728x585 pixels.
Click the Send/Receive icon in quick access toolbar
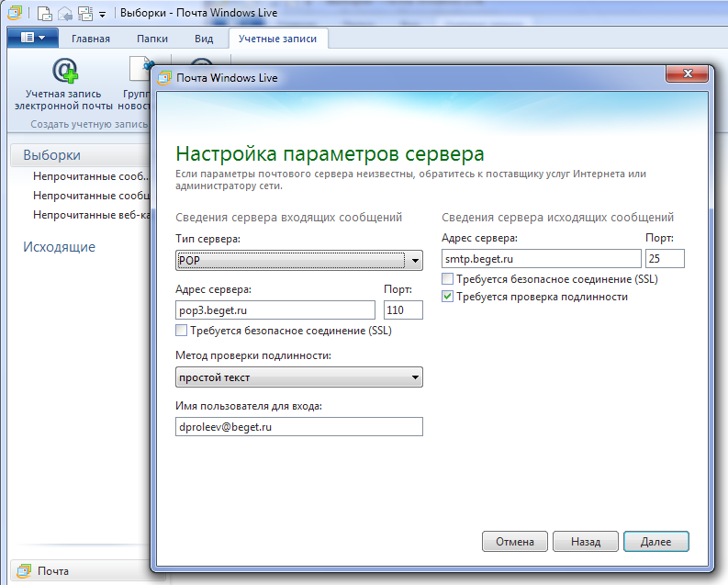point(84,14)
